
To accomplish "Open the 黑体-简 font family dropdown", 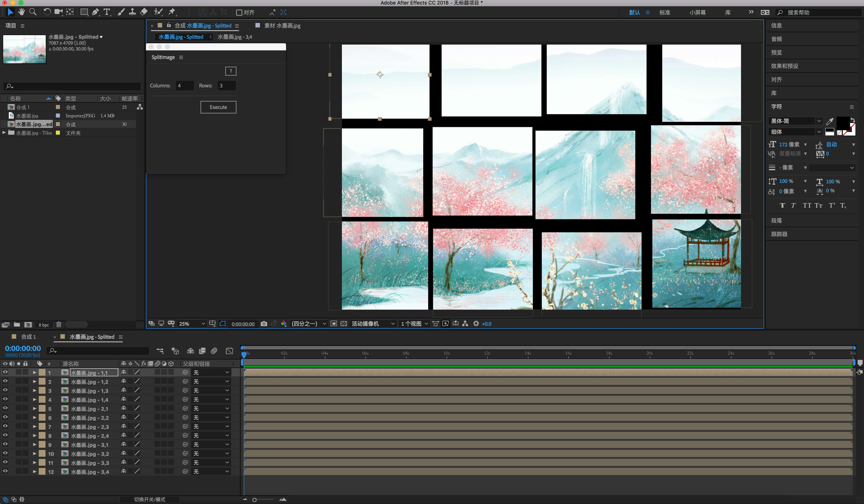I will coord(795,121).
